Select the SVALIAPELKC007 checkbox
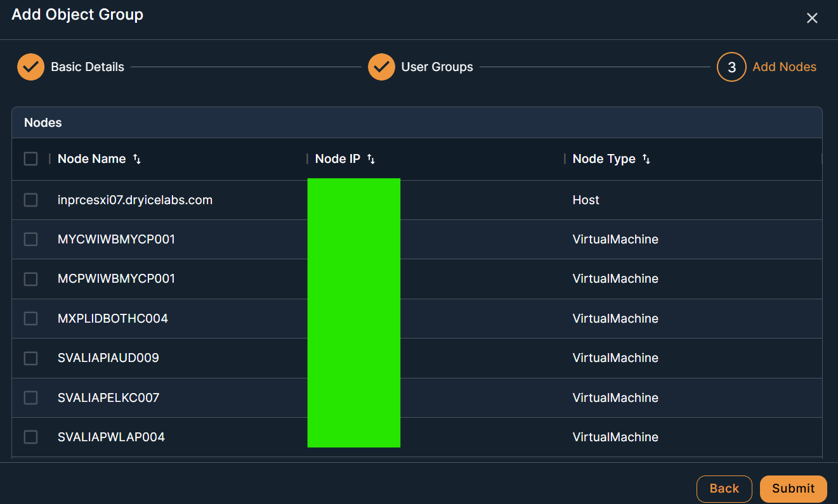 coord(30,397)
